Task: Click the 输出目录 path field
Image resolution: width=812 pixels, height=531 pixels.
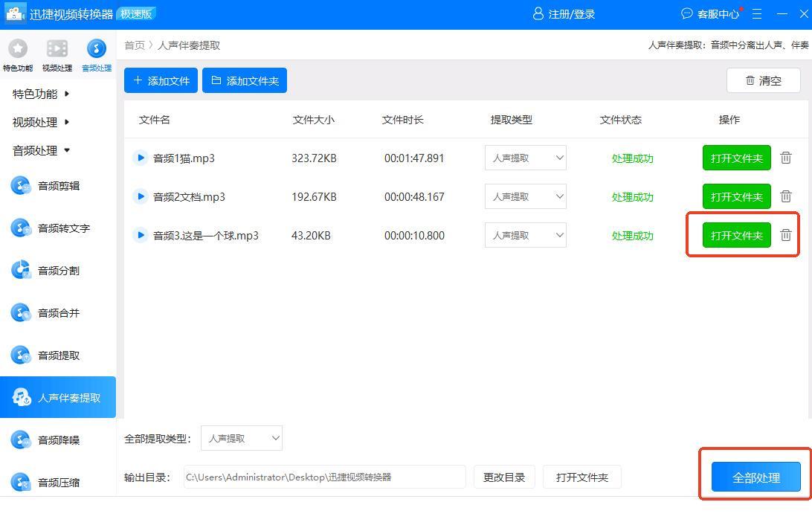Action: (x=324, y=477)
